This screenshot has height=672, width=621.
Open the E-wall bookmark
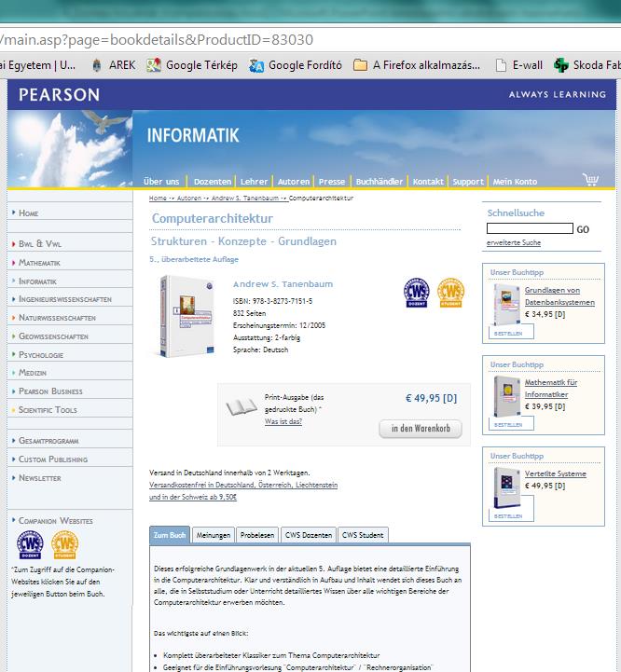coord(518,65)
